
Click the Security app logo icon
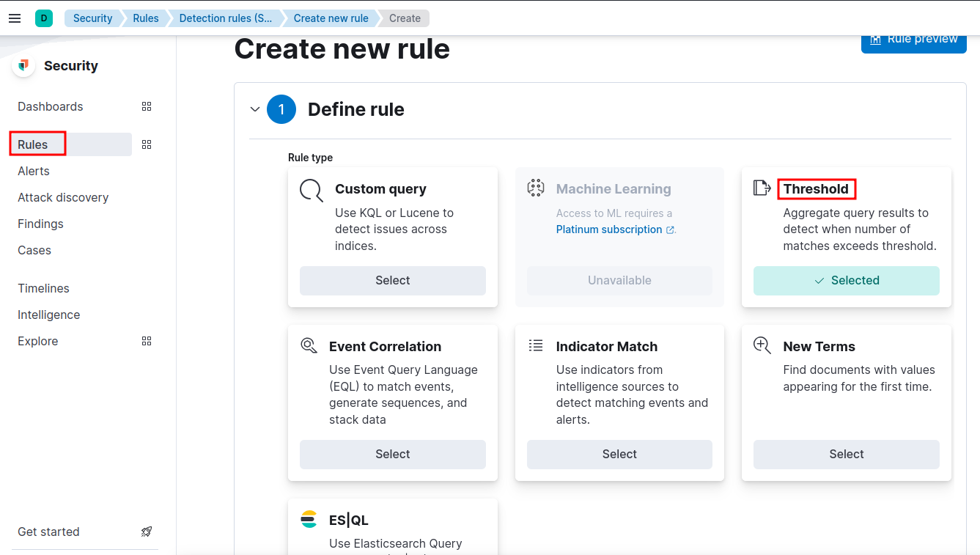pyautogui.click(x=24, y=66)
